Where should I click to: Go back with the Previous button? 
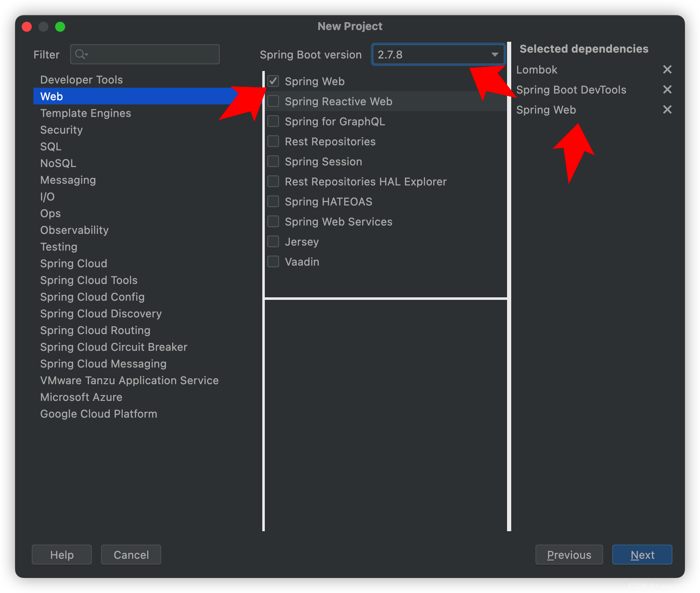point(569,555)
